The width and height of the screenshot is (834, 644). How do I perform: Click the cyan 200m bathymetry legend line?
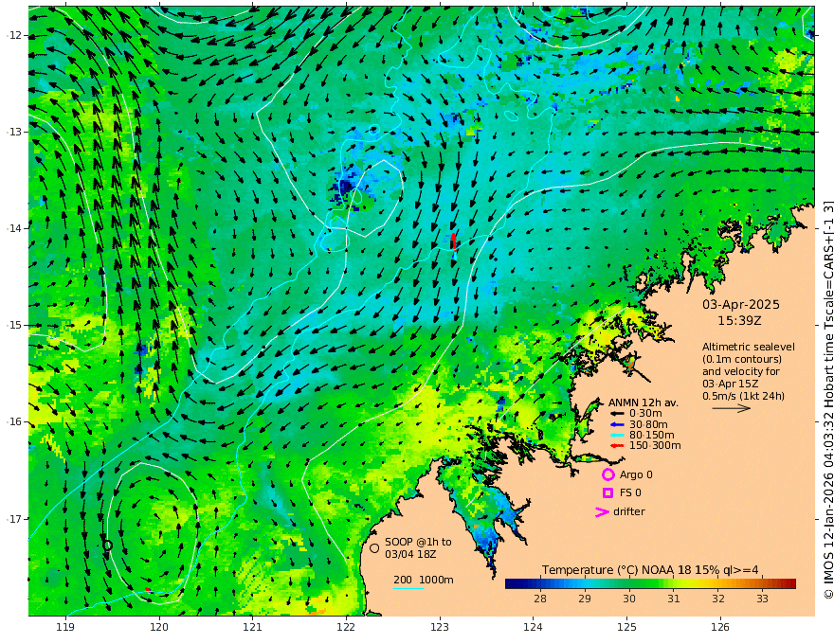(408, 589)
